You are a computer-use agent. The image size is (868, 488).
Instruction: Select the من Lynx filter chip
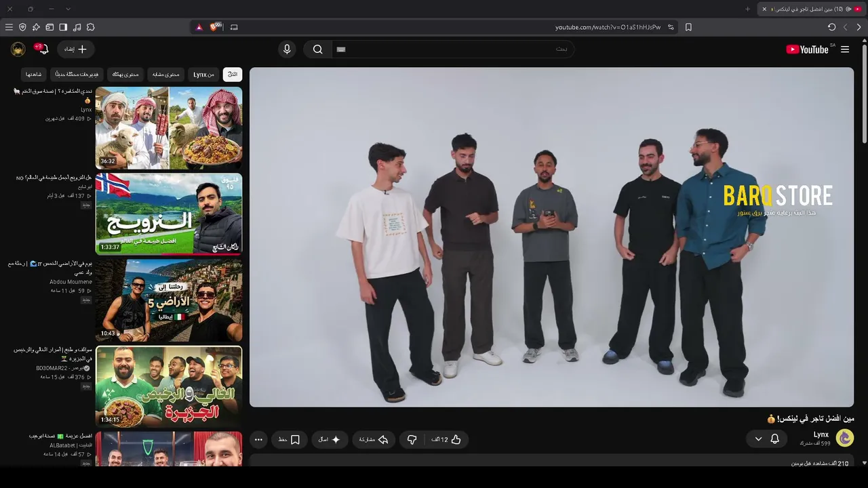[203, 75]
